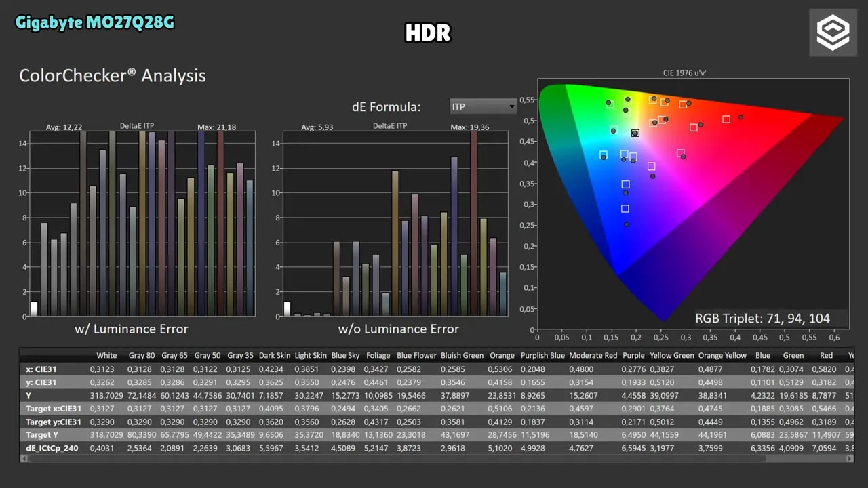Viewport: 868px width, 488px height.
Task: Click the Max: 21,18 label
Action: [216, 127]
